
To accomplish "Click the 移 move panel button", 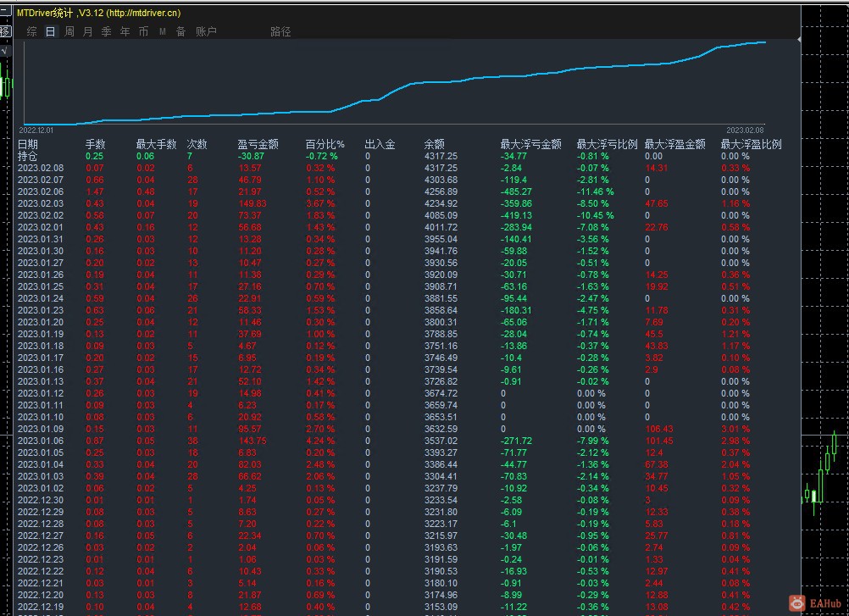I will pyautogui.click(x=5, y=31).
